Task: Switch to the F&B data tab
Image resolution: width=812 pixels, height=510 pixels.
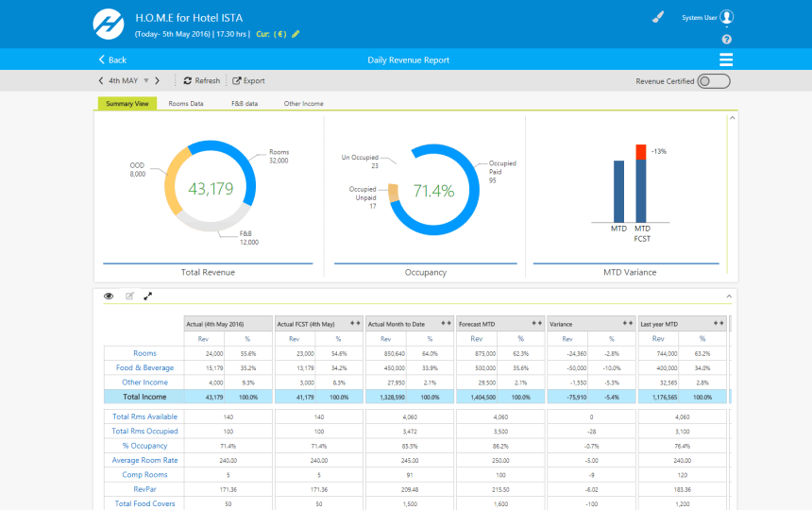Action: coord(245,104)
